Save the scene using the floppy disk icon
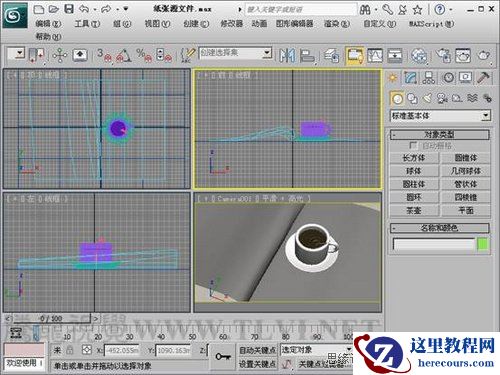Screen dimensions: 500x375 coord(69,9)
